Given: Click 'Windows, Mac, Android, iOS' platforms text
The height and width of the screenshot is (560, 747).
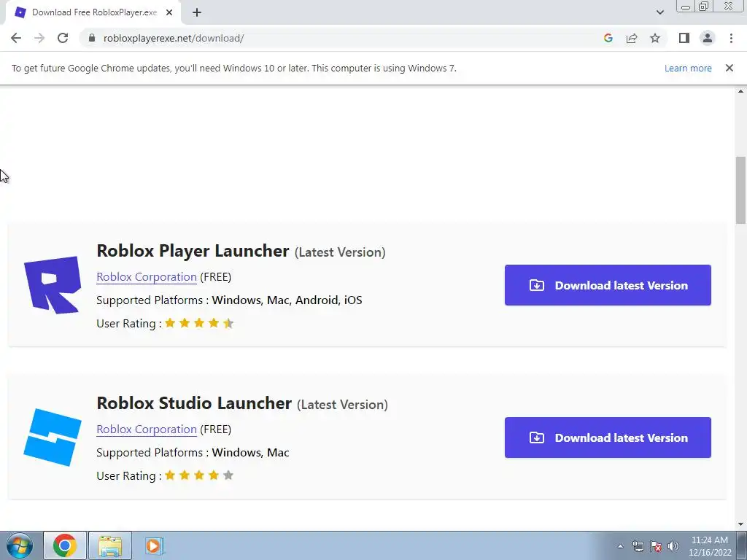Looking at the screenshot, I should (287, 300).
